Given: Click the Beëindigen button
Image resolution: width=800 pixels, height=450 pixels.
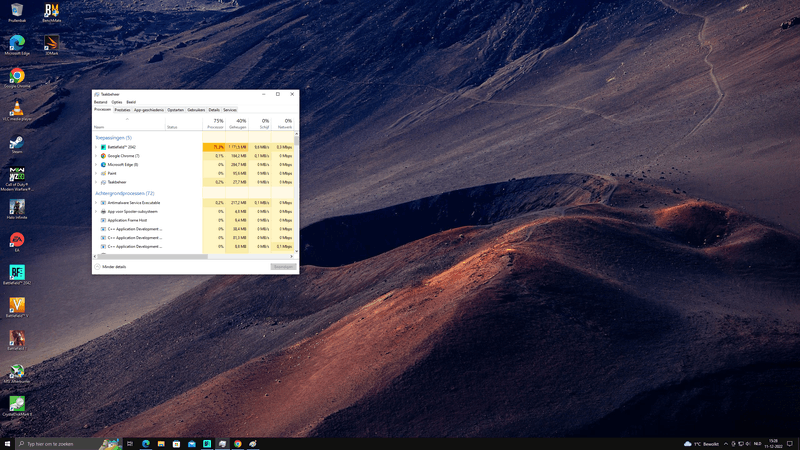Looking at the screenshot, I should [x=283, y=267].
